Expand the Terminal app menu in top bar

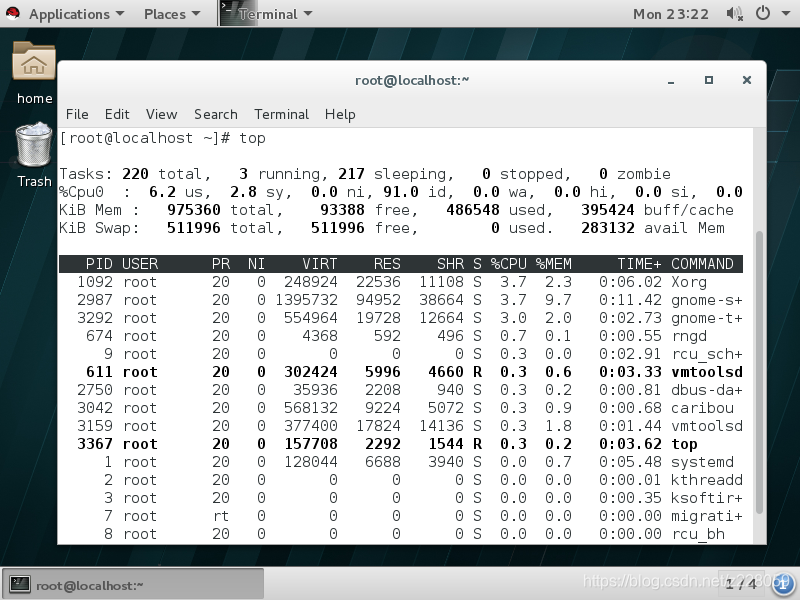coord(275,14)
